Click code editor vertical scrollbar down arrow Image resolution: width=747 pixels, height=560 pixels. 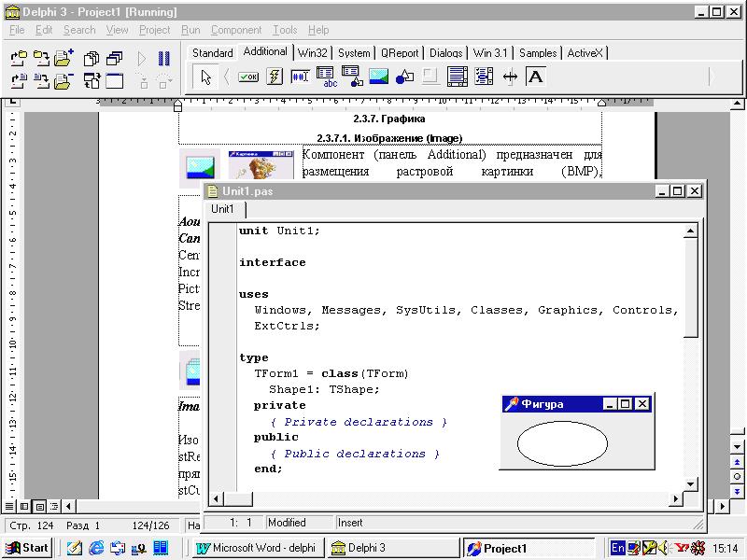pos(690,483)
